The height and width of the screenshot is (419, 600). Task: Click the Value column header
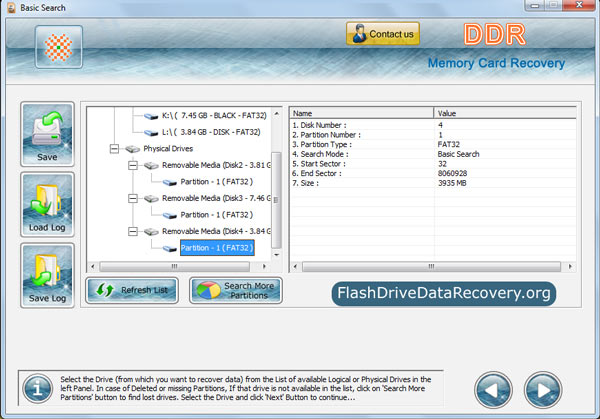pyautogui.click(x=505, y=113)
